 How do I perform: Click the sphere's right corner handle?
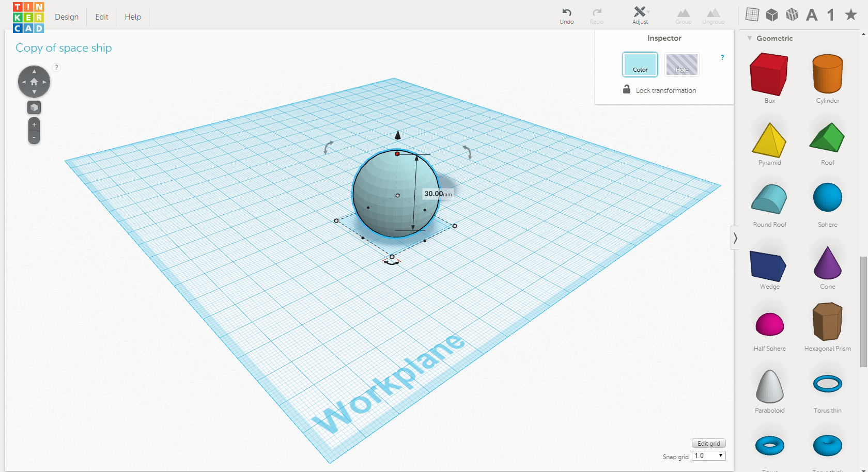(455, 226)
